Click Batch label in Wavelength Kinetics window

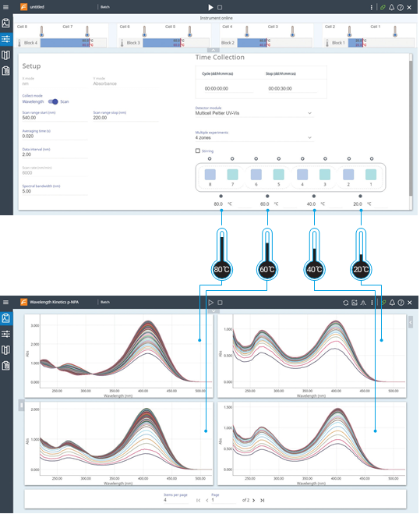105,302
